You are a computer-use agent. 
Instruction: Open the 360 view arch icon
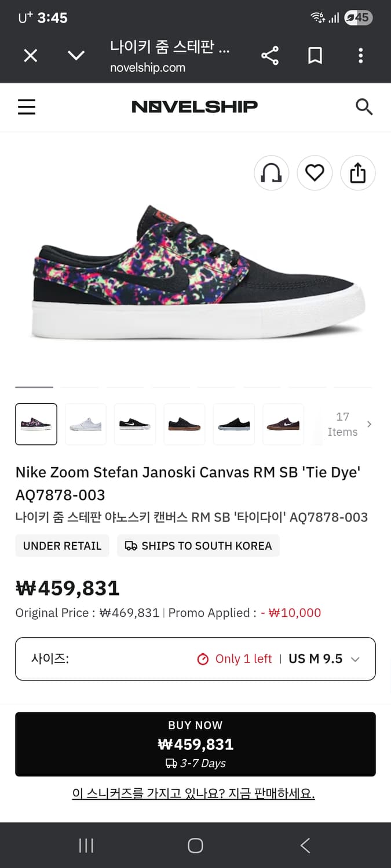271,172
